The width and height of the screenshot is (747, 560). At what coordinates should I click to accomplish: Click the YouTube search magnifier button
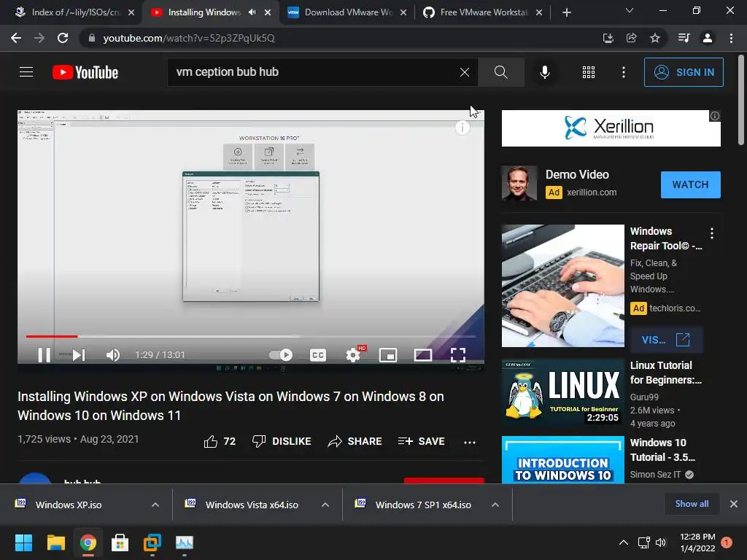point(500,72)
